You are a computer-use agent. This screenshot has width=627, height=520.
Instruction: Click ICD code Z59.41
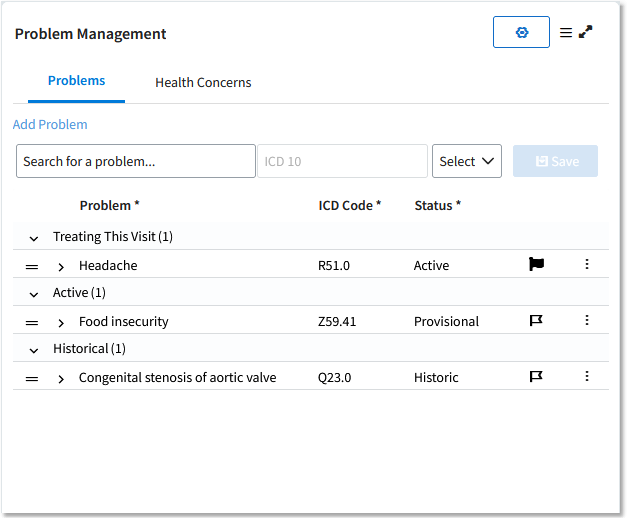coord(337,322)
